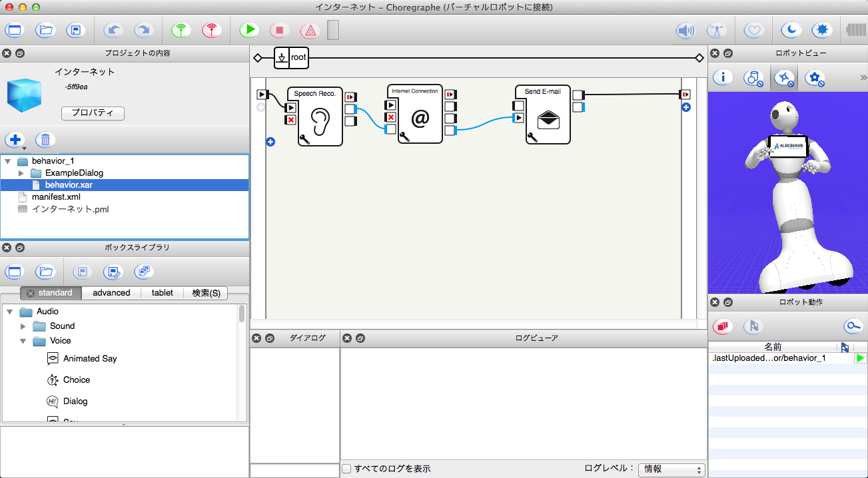Screen dimensions: 868x478
Task: Add project content with blue plus button
Action: tap(15, 140)
